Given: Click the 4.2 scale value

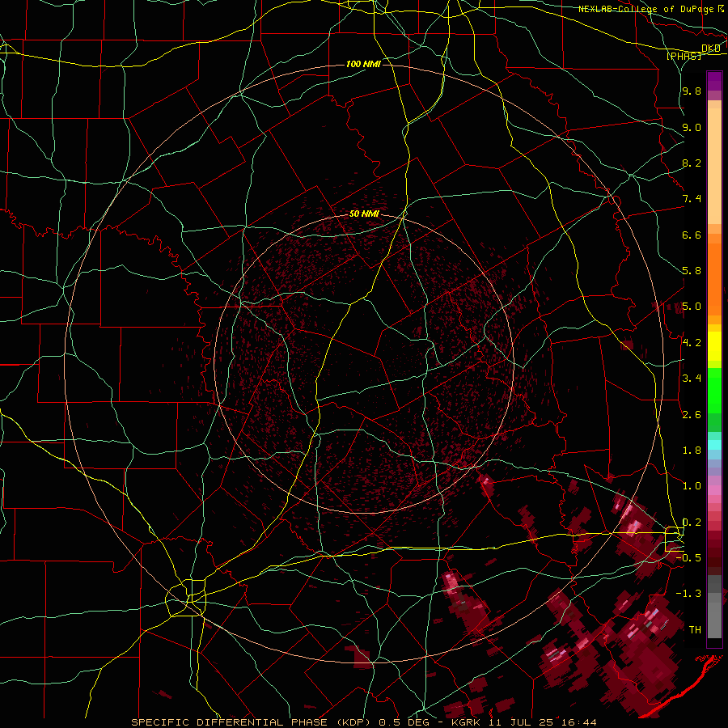Looking at the screenshot, I should (692, 343).
